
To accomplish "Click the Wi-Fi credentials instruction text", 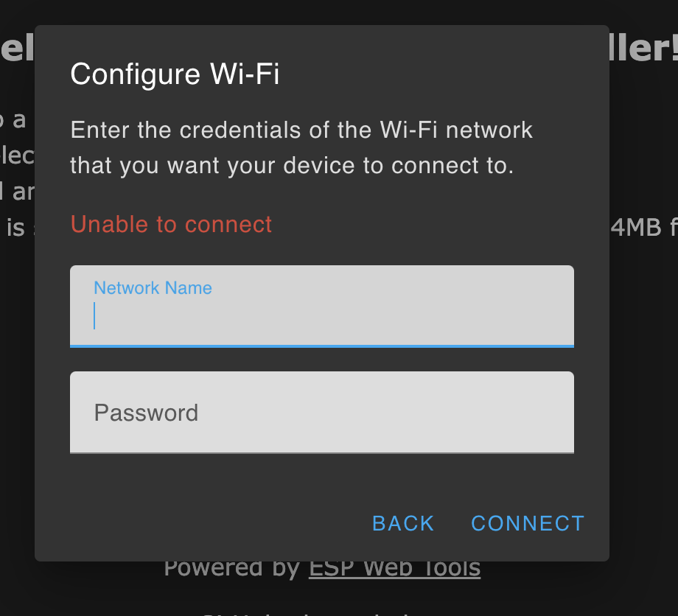I will pos(301,147).
